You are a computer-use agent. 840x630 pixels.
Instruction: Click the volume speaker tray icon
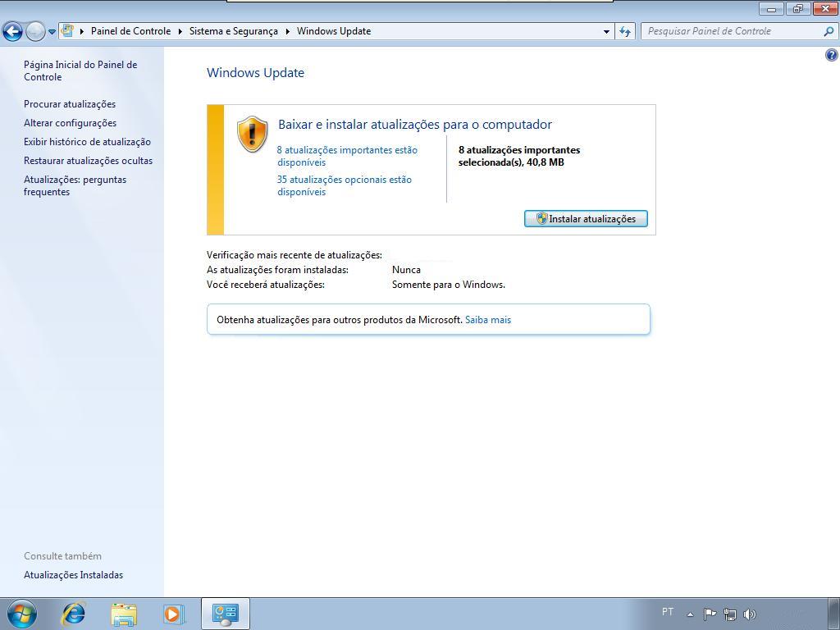750,614
